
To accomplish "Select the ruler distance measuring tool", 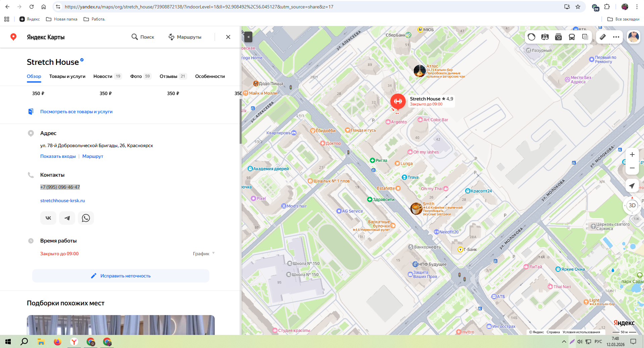I will click(603, 37).
